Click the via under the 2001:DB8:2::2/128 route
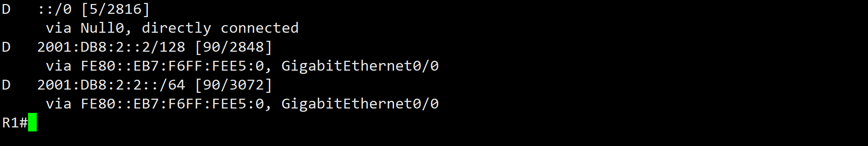868x146 pixels. point(59,66)
